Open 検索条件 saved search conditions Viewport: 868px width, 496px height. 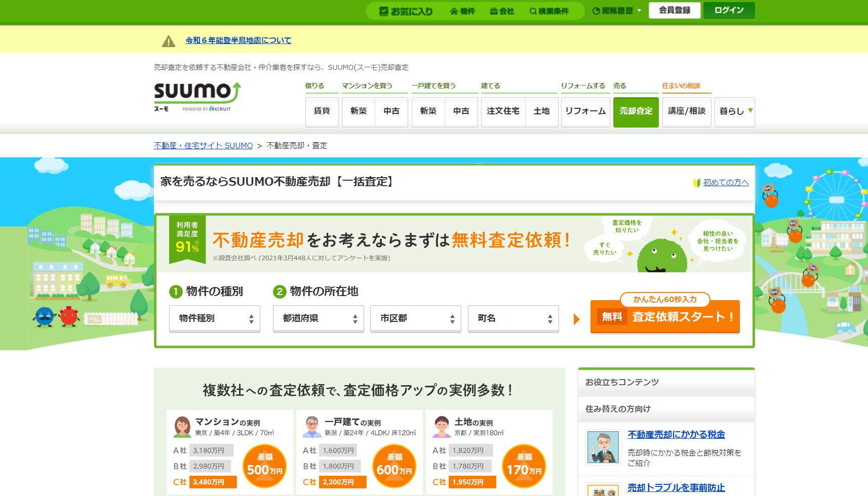(x=549, y=11)
